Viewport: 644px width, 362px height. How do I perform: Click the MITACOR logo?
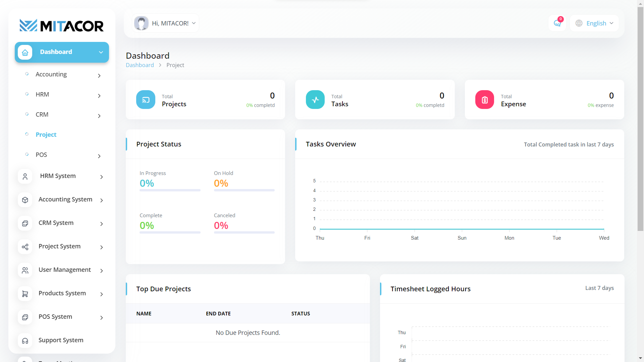point(62,25)
